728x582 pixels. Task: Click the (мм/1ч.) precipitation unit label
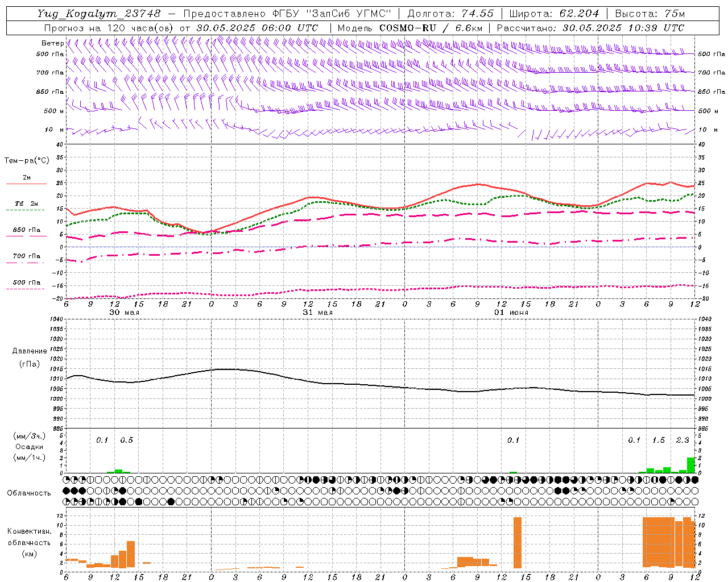(x=30, y=458)
